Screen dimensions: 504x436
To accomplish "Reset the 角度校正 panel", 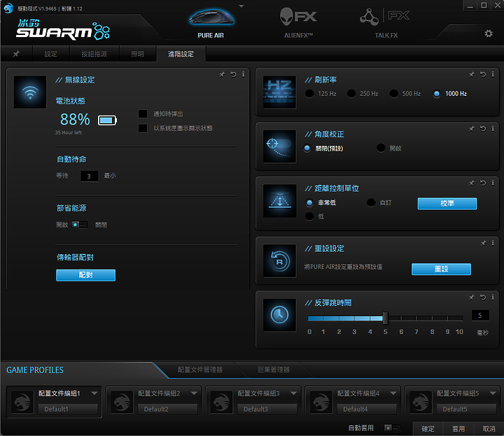I will tap(483, 129).
